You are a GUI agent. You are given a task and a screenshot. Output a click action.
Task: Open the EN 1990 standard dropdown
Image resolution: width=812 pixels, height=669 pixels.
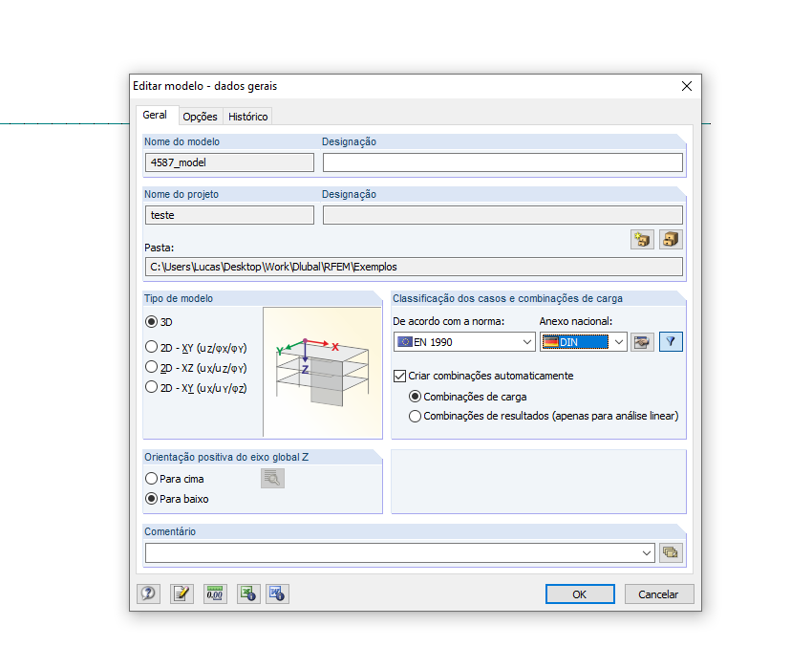(464, 342)
